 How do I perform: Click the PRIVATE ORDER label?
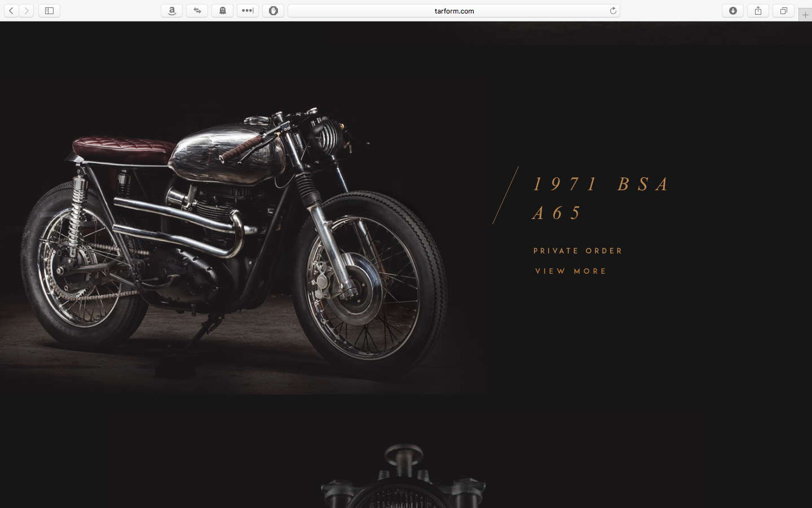pos(578,251)
